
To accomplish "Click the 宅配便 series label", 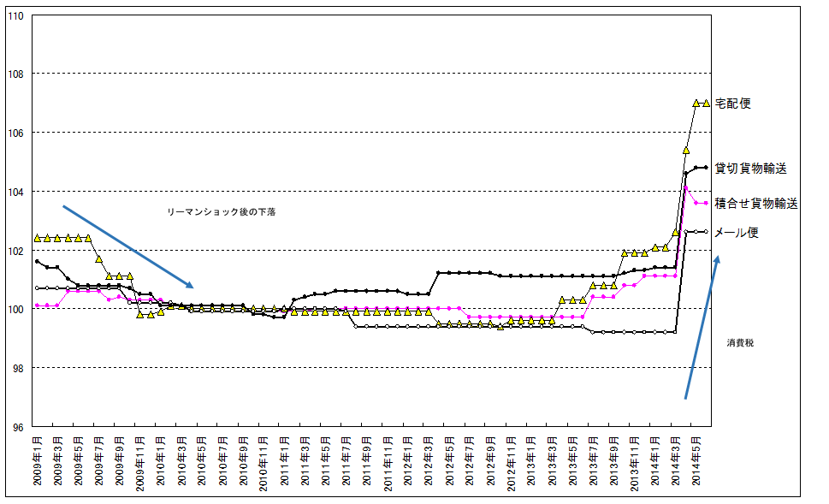I will tap(732, 104).
